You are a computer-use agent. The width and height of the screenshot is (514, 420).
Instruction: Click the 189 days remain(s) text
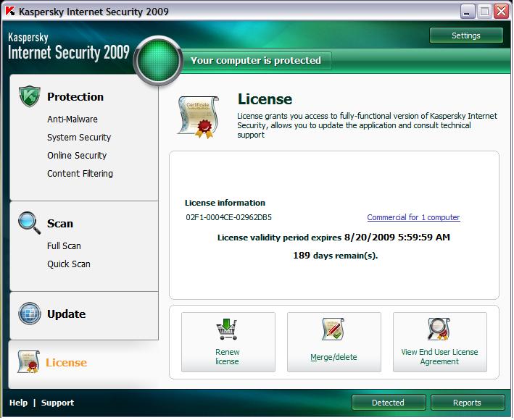click(335, 256)
